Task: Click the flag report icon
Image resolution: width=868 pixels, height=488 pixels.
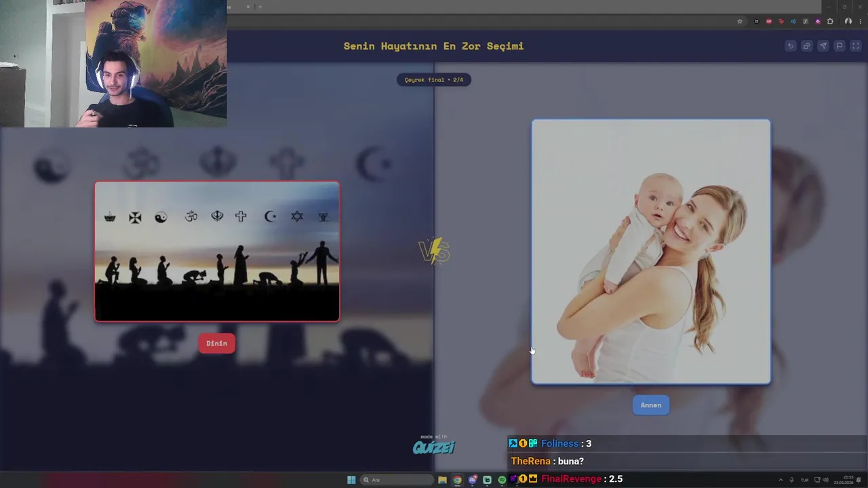Action: click(x=840, y=46)
